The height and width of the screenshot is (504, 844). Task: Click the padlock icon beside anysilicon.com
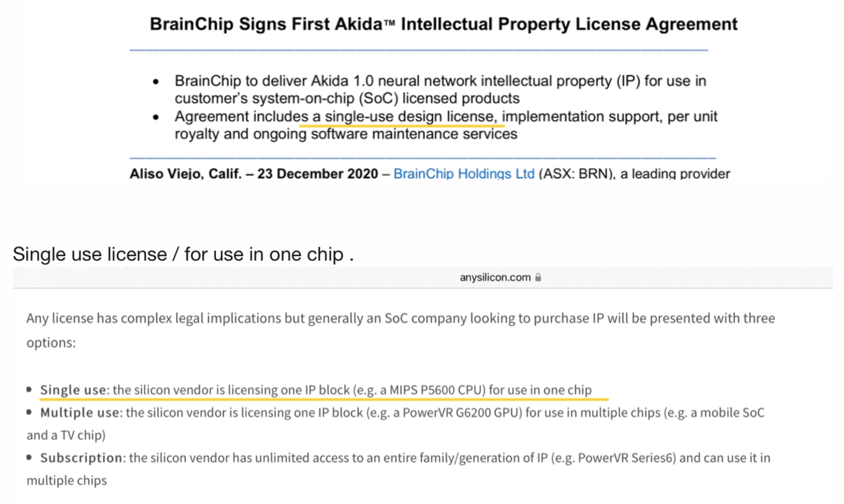tap(538, 277)
